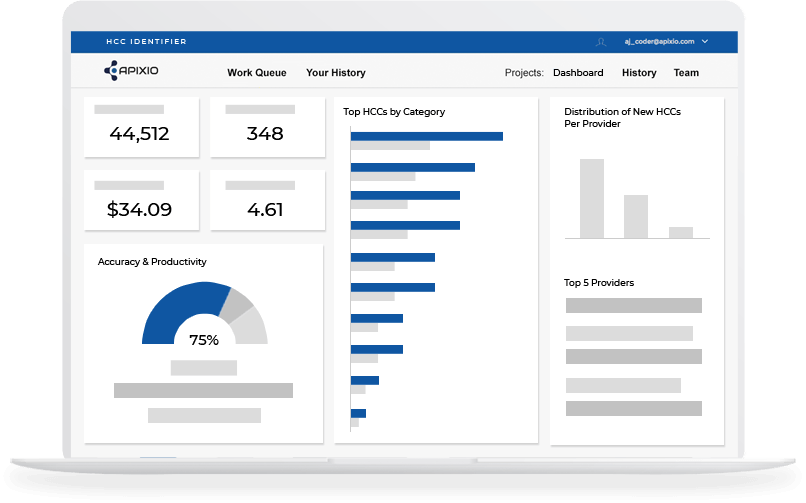The height and width of the screenshot is (503, 806).
Task: Select the 4.61 stat card
Action: pyautogui.click(x=267, y=200)
